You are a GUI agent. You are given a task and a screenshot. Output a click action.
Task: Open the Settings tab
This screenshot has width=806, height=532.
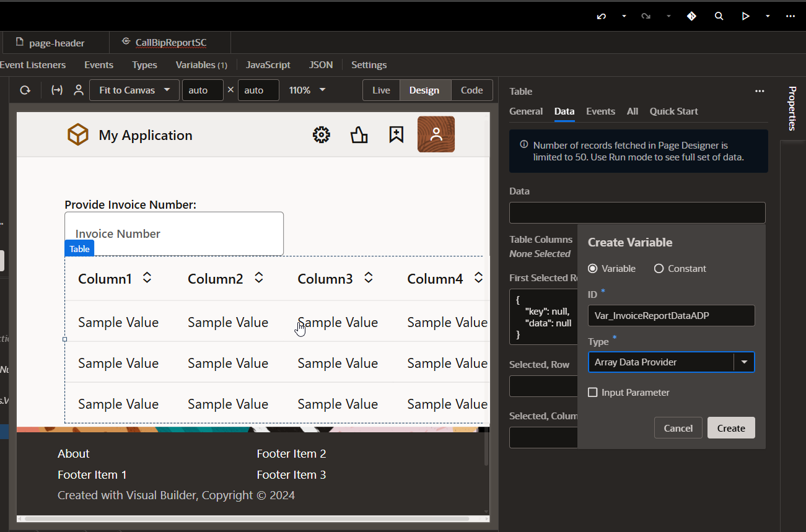[x=369, y=64]
